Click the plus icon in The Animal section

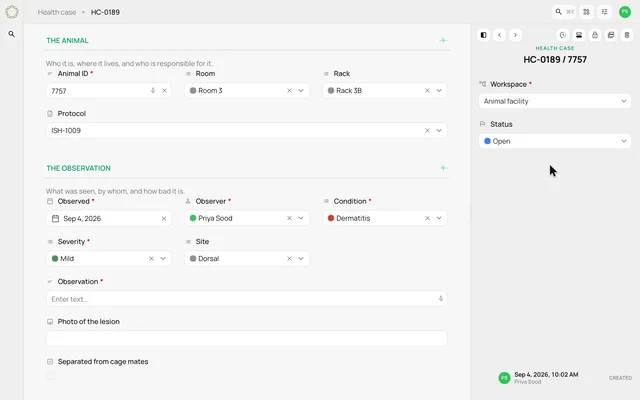click(x=443, y=40)
